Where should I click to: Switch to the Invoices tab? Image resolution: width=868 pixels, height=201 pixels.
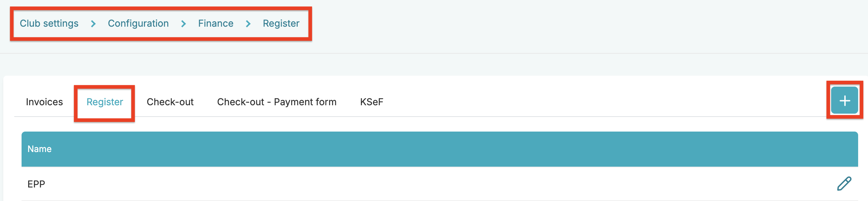pos(44,102)
